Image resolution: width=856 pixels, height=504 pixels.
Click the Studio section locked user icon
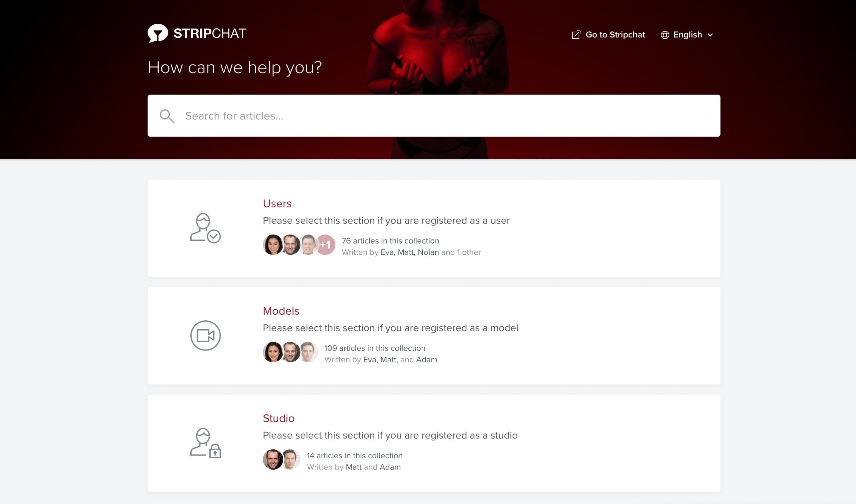(x=205, y=443)
